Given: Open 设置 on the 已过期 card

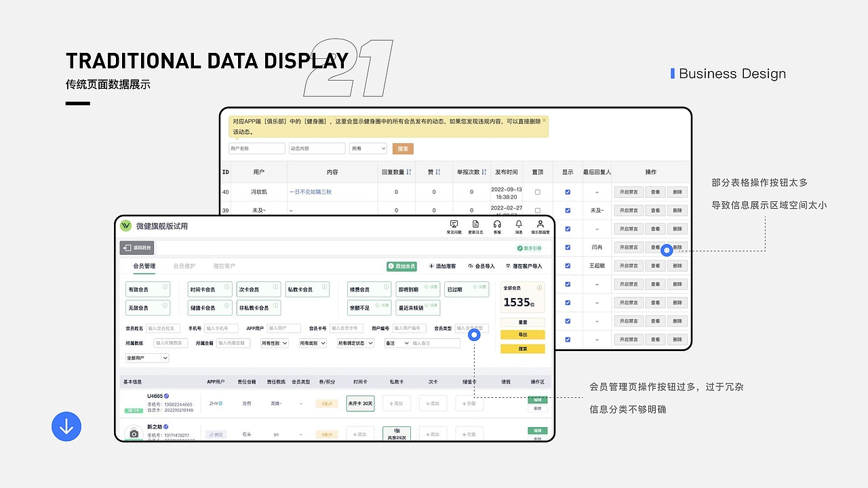Looking at the screenshot, I should [x=479, y=287].
